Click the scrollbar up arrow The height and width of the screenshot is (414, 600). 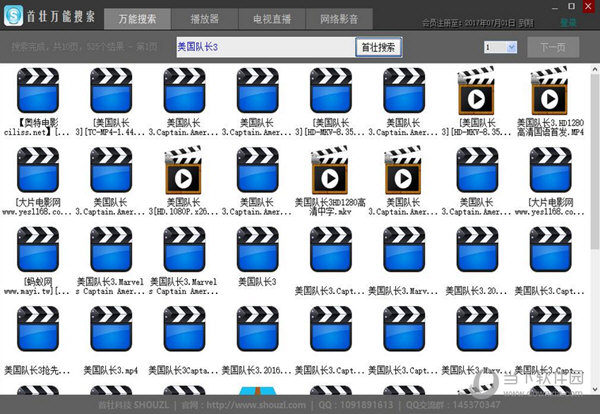coord(595,69)
